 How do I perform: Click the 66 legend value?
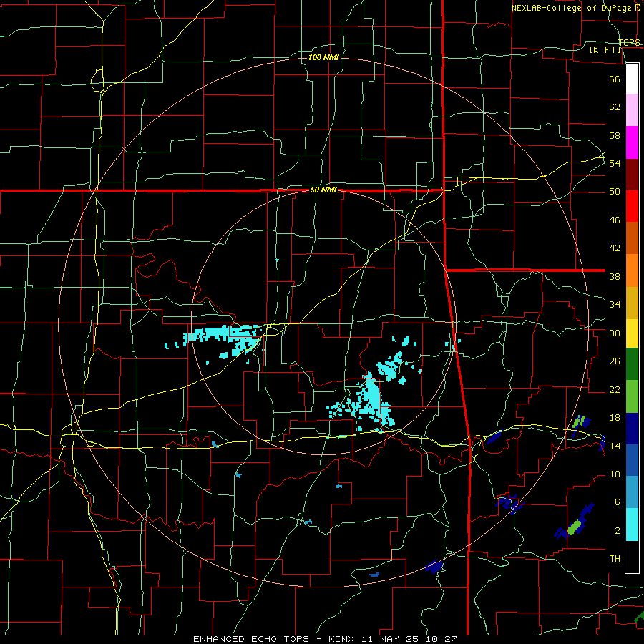(615, 79)
